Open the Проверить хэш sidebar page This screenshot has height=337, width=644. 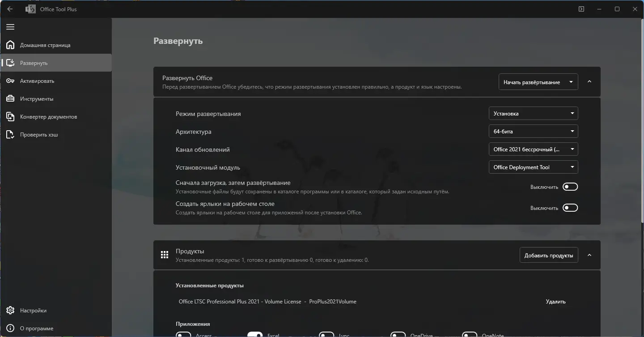[x=56, y=134]
